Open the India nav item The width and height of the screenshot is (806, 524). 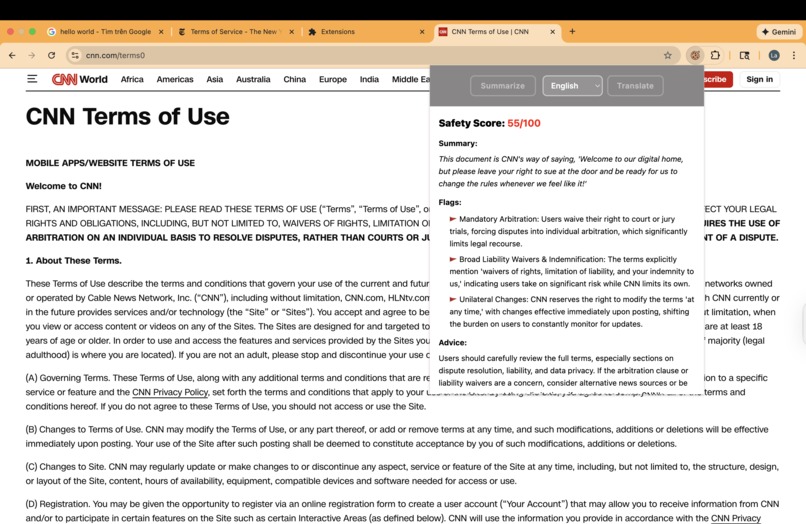[369, 79]
